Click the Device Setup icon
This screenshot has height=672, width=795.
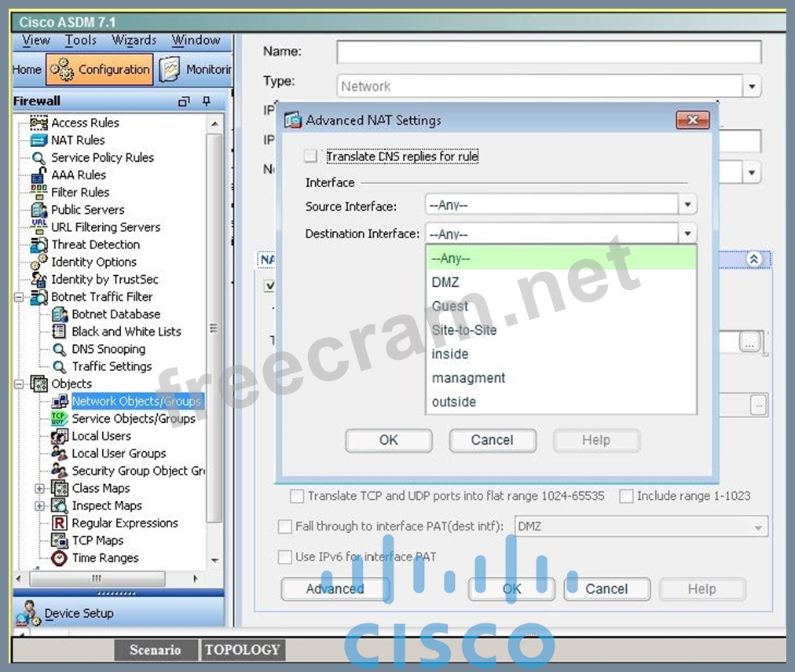28,613
